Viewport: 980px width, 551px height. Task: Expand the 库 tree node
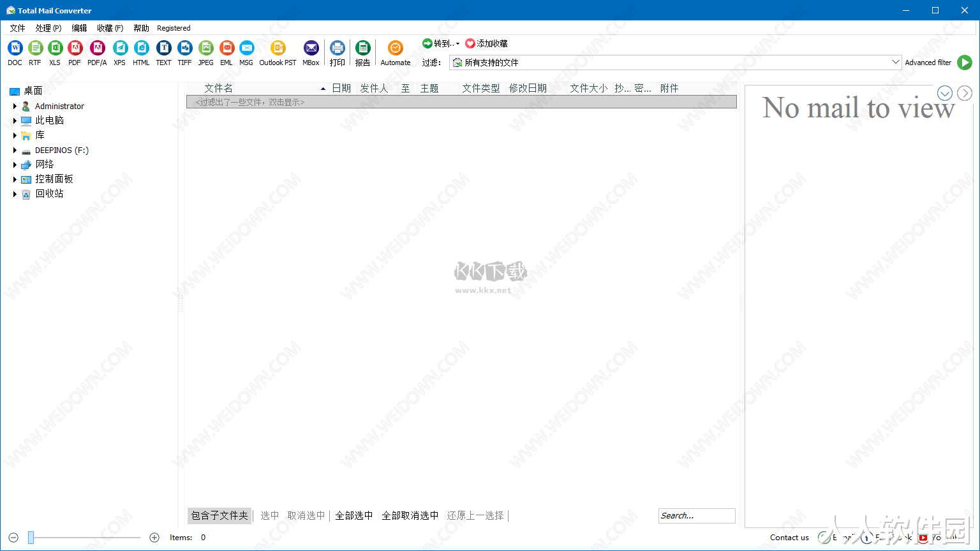point(15,135)
